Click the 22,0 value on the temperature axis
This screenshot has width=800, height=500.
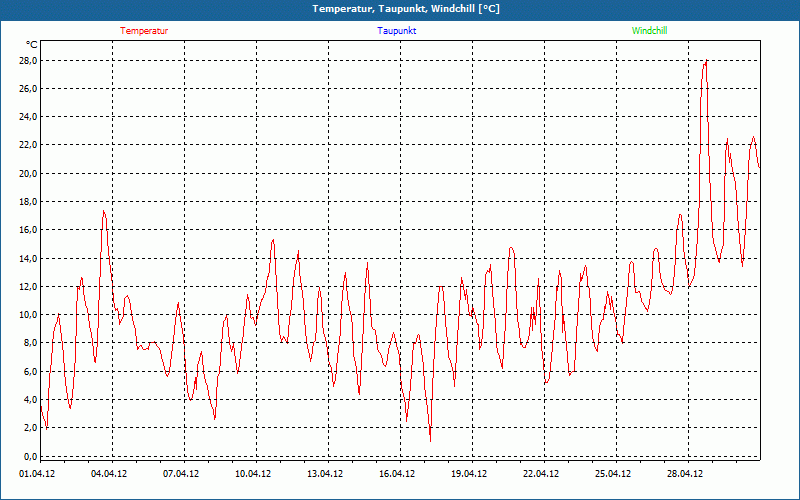click(28, 145)
